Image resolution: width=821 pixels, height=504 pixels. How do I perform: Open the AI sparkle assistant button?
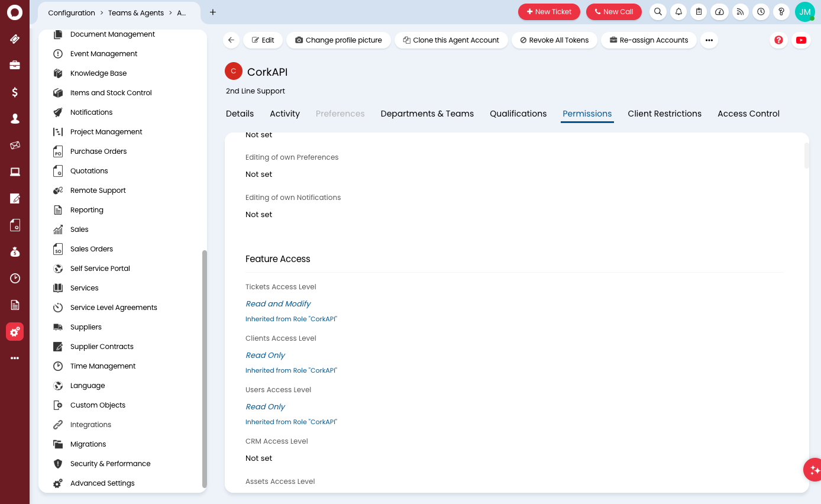pos(814,470)
